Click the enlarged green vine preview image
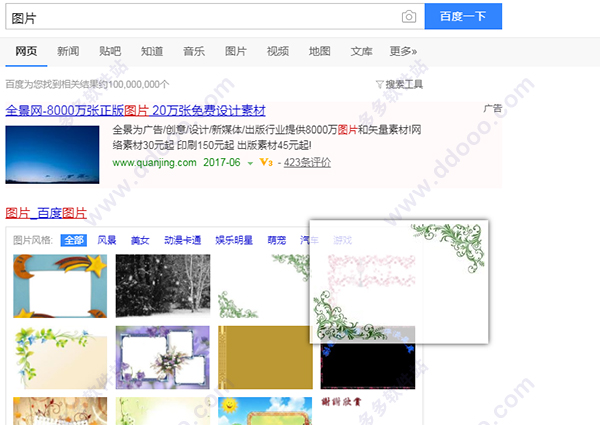600x425 pixels. pos(399,282)
